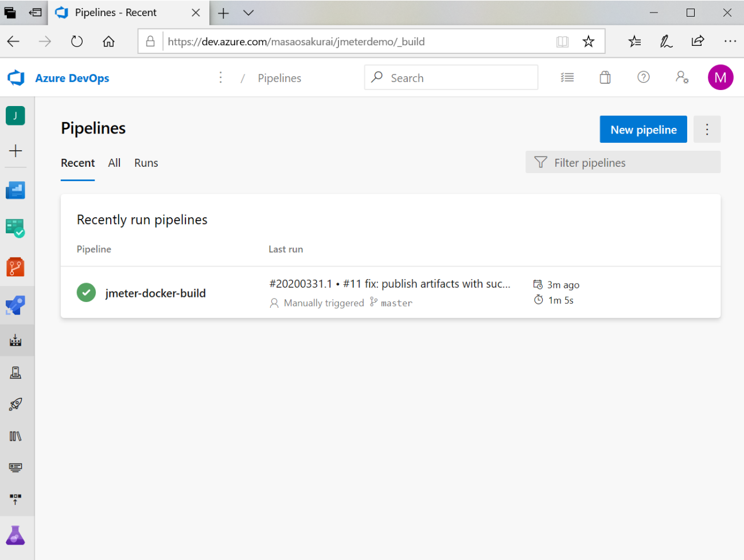
Task: Open Test Plans flask icon
Action: 15,535
